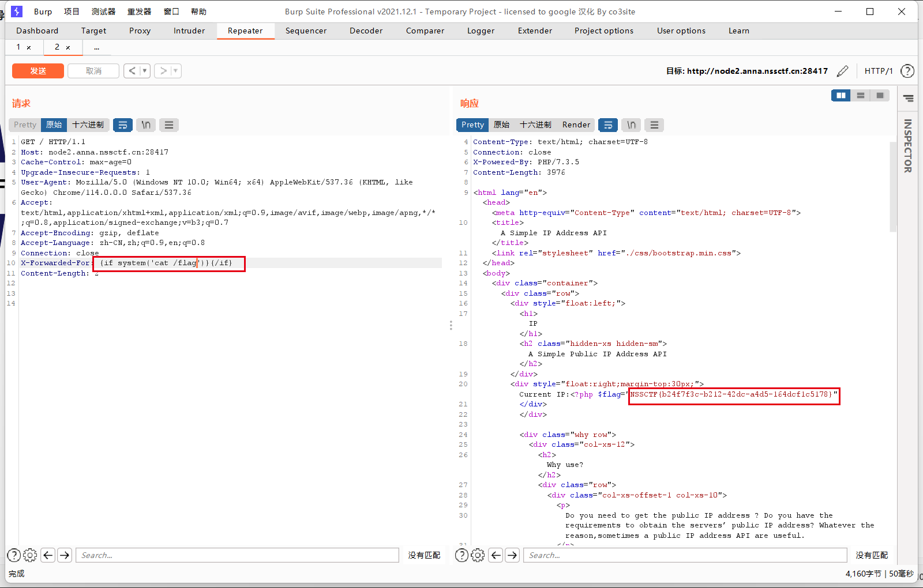This screenshot has width=923, height=588.
Task: Select combined tabbed layout view
Action: tap(880, 96)
